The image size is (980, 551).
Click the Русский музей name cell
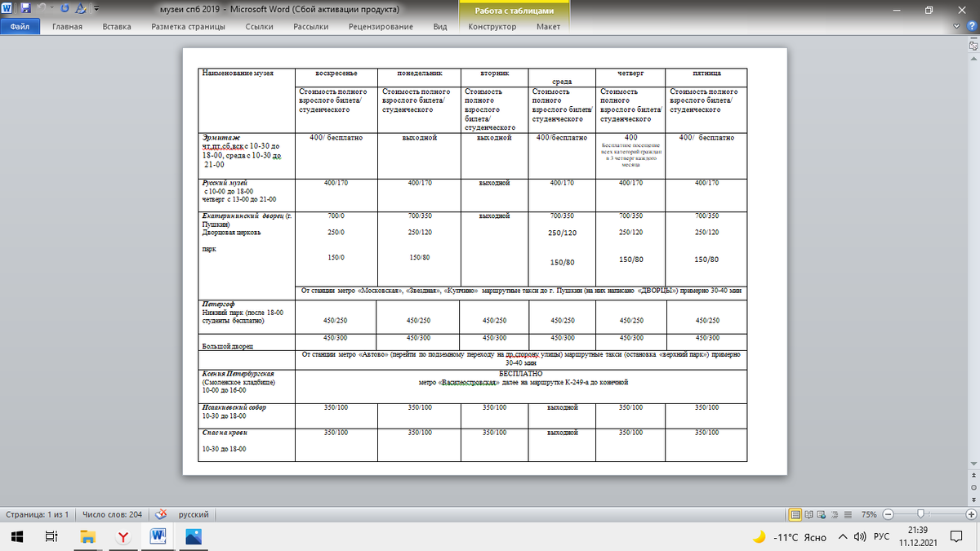point(247,194)
